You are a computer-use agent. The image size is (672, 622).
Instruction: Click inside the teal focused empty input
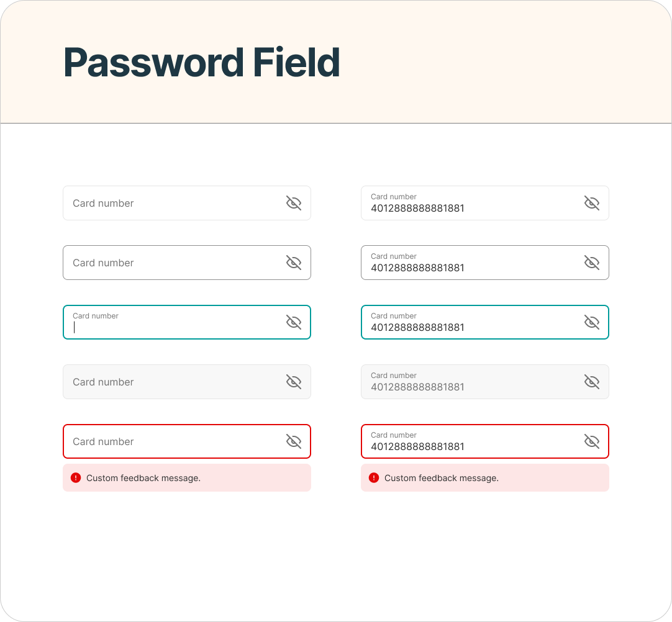point(187,322)
